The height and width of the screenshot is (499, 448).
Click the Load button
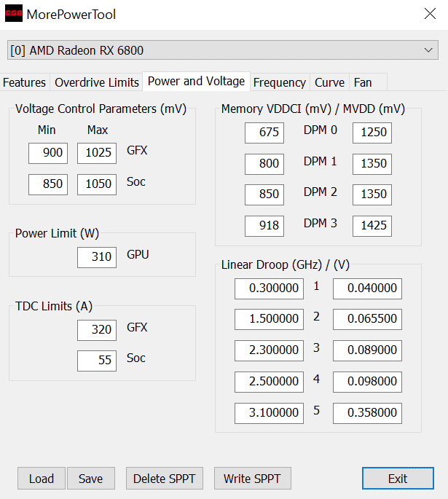click(x=42, y=479)
